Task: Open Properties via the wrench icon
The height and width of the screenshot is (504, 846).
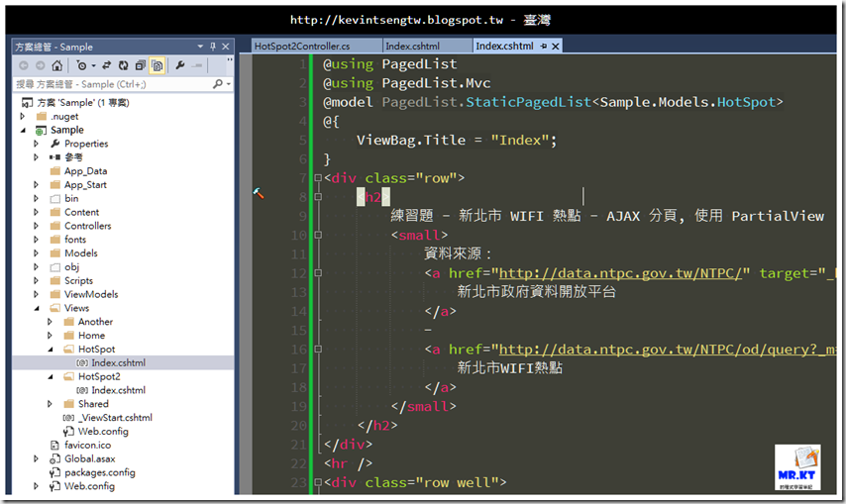Action: pos(180,65)
